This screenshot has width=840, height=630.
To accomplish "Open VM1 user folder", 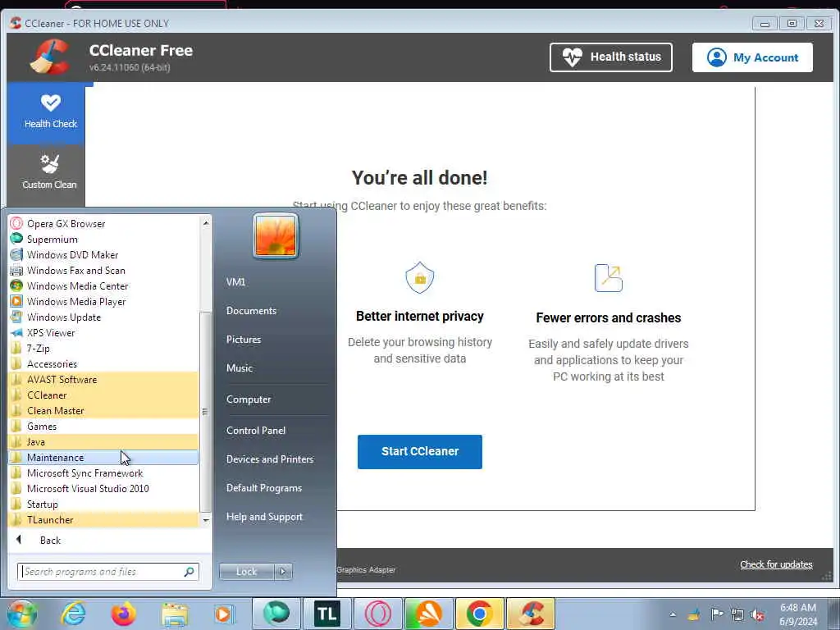I will [x=235, y=282].
